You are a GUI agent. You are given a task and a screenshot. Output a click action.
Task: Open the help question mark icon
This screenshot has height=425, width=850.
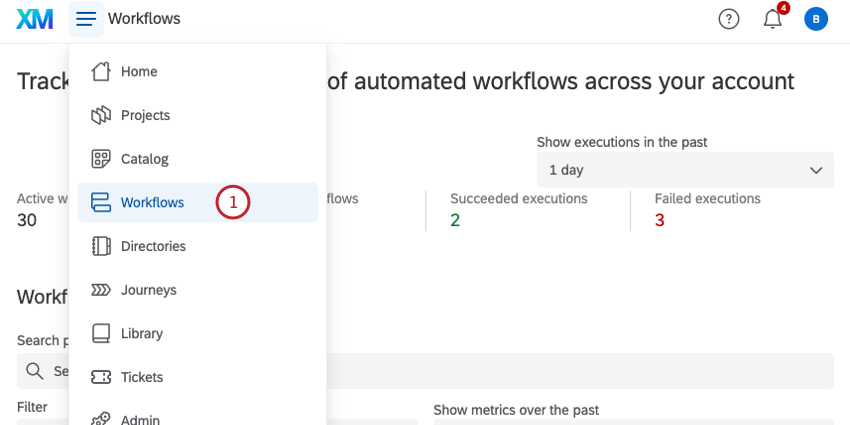[729, 18]
